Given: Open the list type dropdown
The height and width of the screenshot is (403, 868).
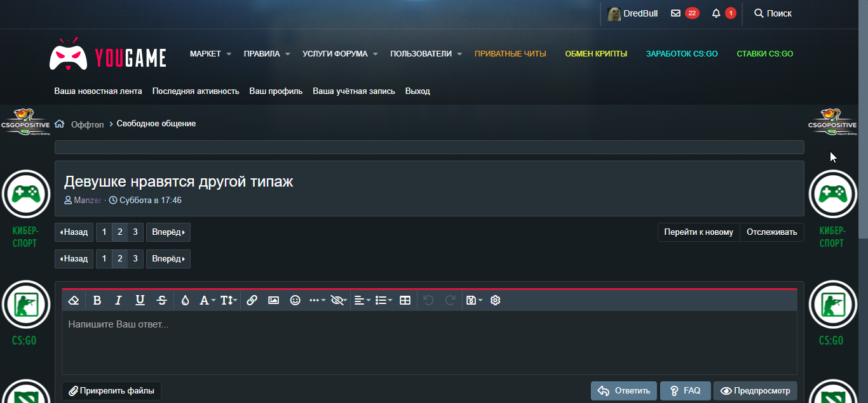Looking at the screenshot, I should click(383, 300).
